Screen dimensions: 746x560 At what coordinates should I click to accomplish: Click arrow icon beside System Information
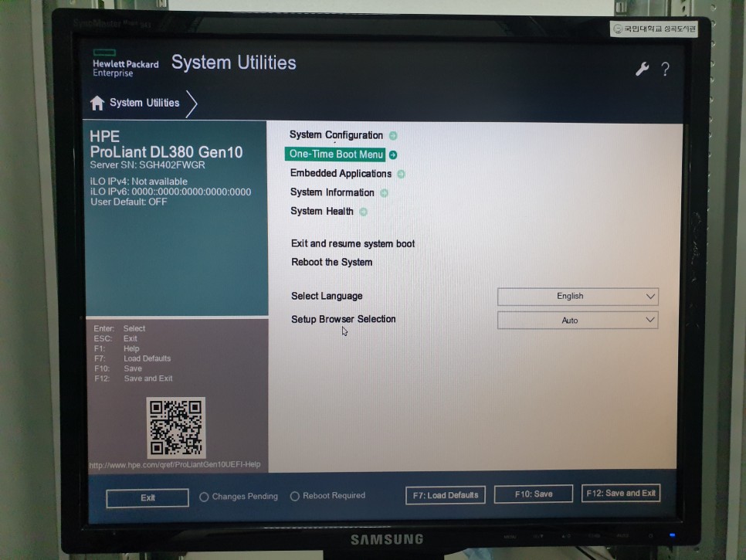[x=384, y=192]
